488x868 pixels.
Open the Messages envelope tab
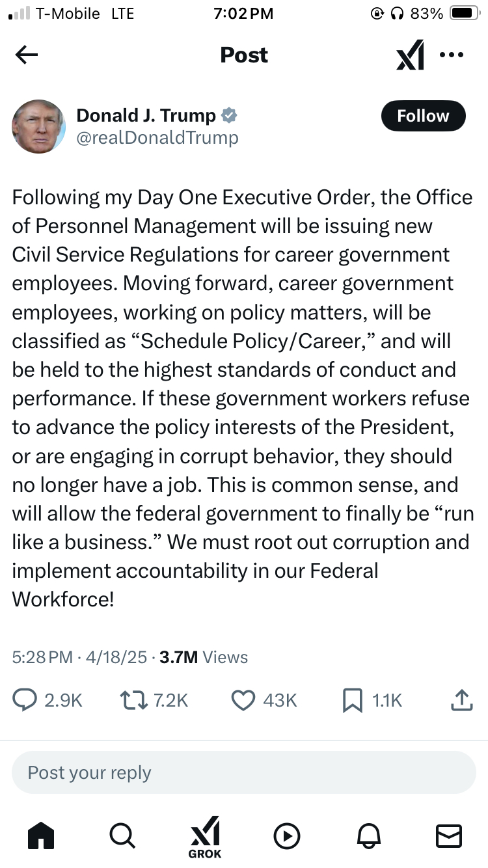pos(448,835)
